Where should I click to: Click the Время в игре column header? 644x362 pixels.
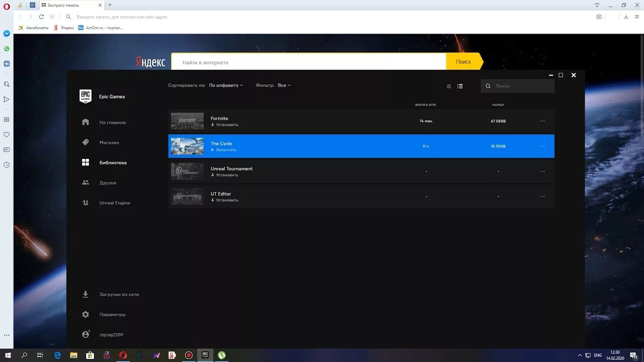coord(426,105)
